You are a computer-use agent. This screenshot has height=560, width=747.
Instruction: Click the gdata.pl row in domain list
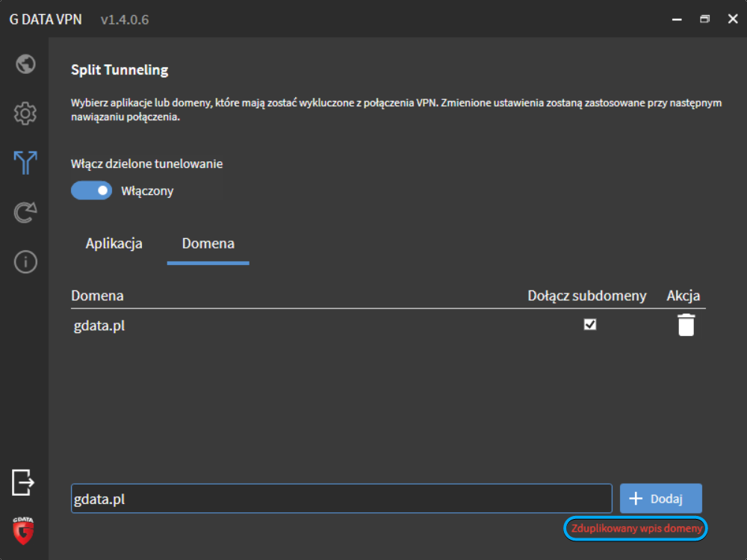pyautogui.click(x=388, y=326)
